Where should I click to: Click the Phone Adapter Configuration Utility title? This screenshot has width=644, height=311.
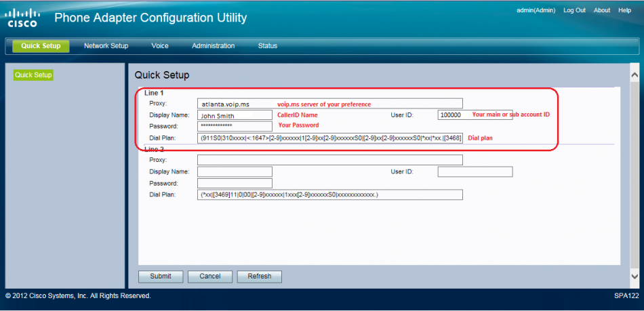150,18
